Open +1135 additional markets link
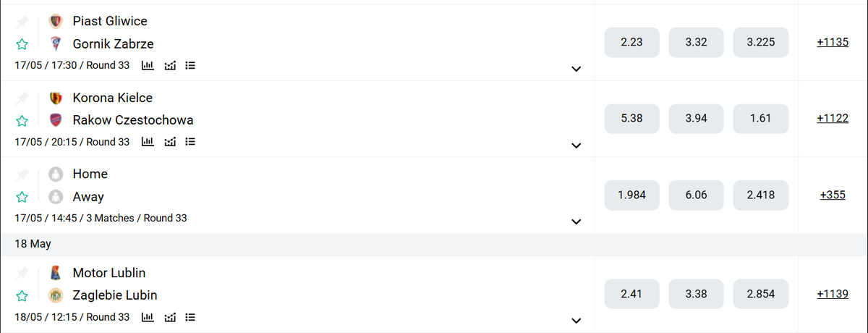This screenshot has width=868, height=333. 833,42
